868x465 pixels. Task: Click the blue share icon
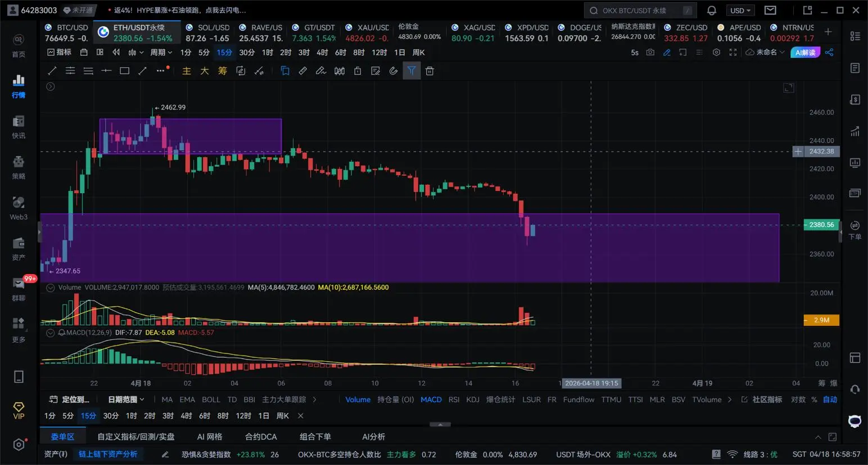click(x=829, y=52)
